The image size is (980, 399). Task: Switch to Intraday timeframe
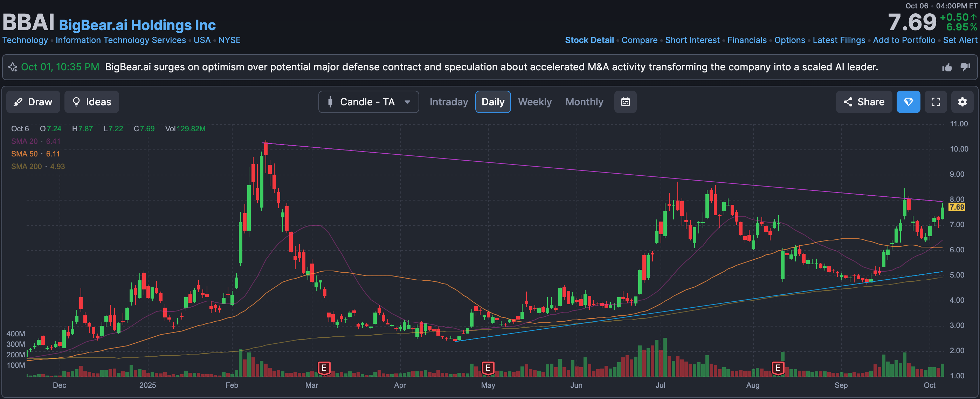point(449,102)
